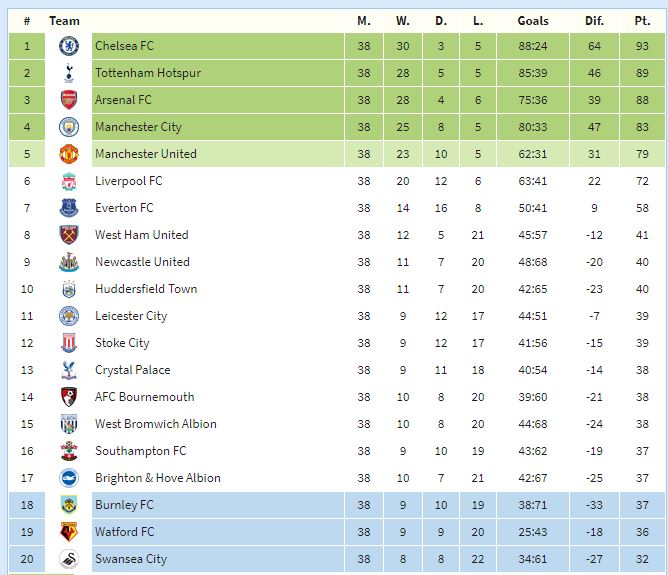Click the Watford FC badge
Screen dimensions: 668x575
[69, 532]
